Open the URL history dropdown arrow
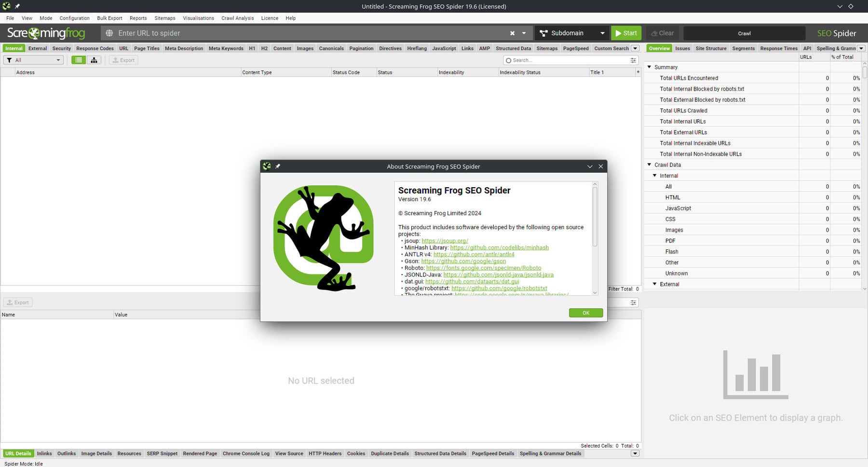 pyautogui.click(x=524, y=33)
